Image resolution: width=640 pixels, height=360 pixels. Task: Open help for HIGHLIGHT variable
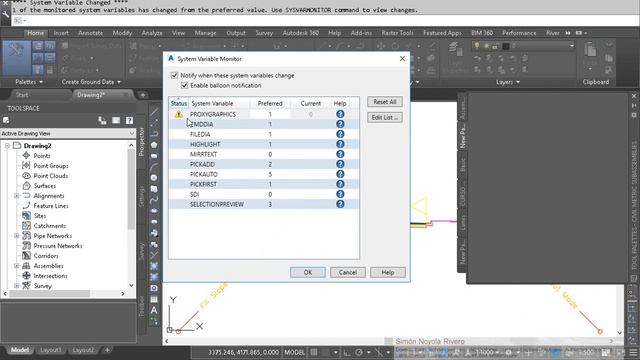[x=340, y=144]
